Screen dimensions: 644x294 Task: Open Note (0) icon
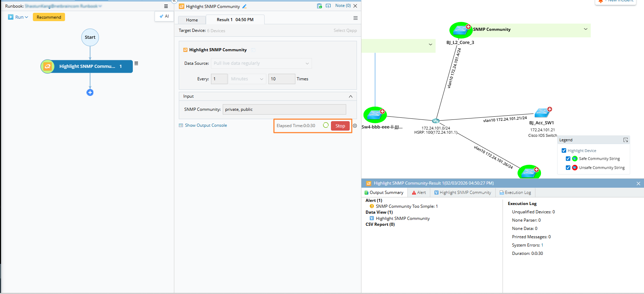(343, 6)
